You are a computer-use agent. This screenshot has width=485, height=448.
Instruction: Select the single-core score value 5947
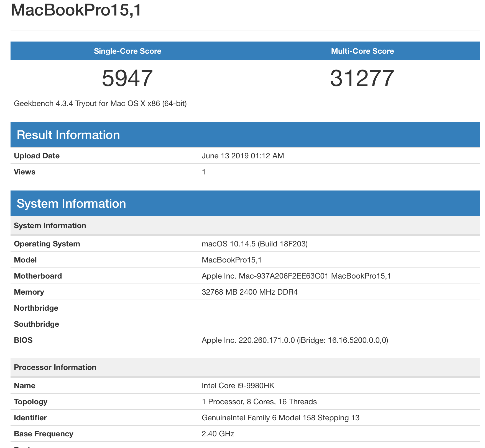(127, 78)
